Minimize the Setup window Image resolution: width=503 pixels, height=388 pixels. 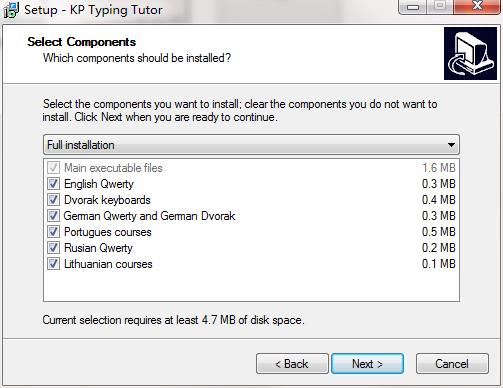click(413, 7)
